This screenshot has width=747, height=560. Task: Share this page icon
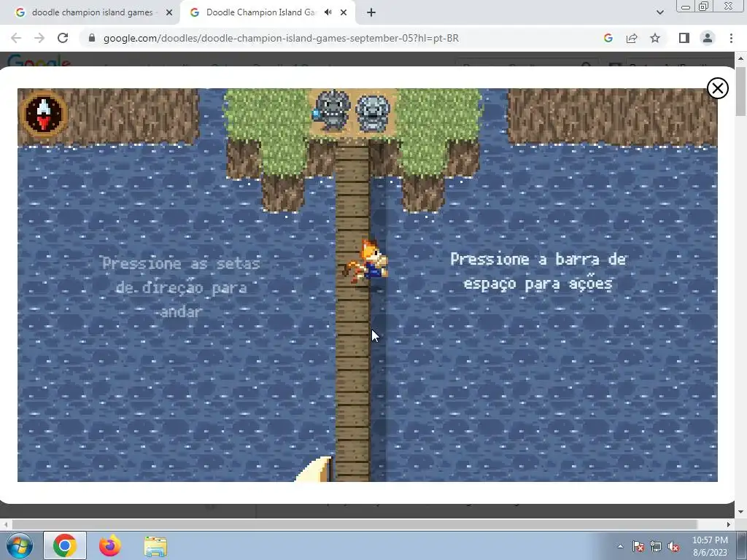pos(632,38)
